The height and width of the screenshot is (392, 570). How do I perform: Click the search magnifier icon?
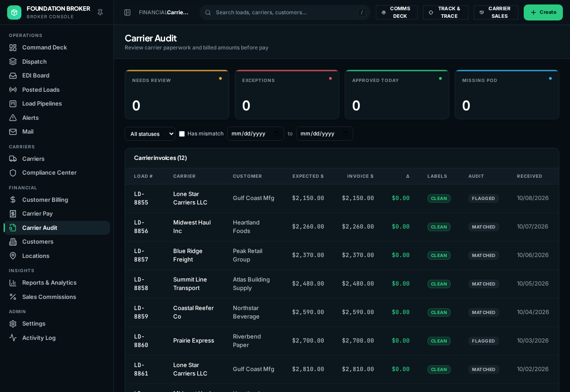point(208,12)
